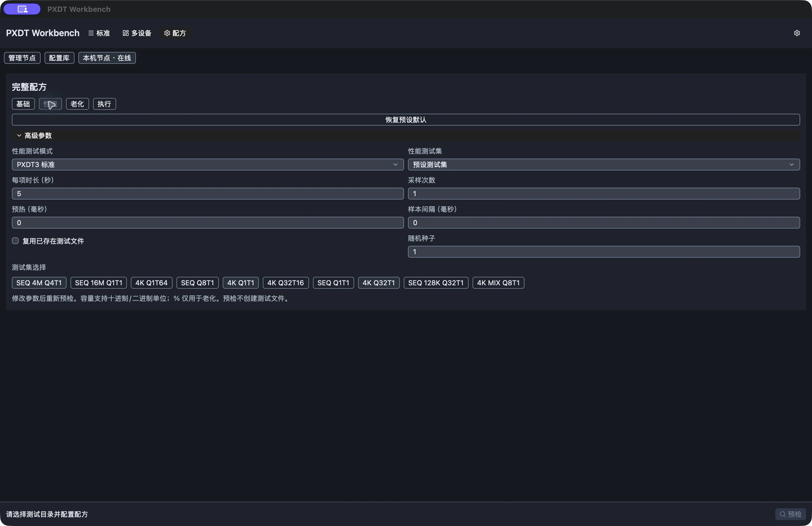This screenshot has width=812, height=526.
Task: Open the 性能测试模式 PXDT3 标准 dropdown
Action: [x=208, y=165]
